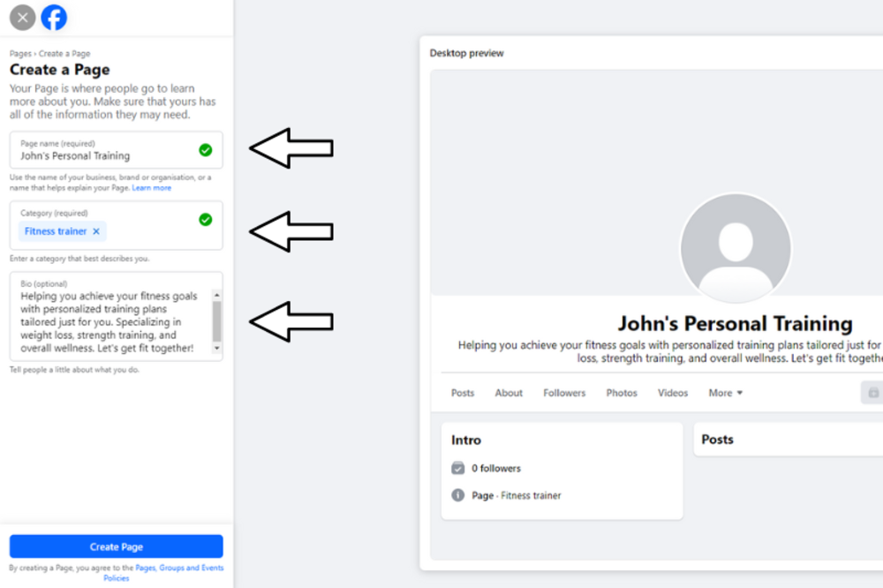Click info icon next to Page Fitness trainer
The height and width of the screenshot is (588, 883).
coord(458,495)
